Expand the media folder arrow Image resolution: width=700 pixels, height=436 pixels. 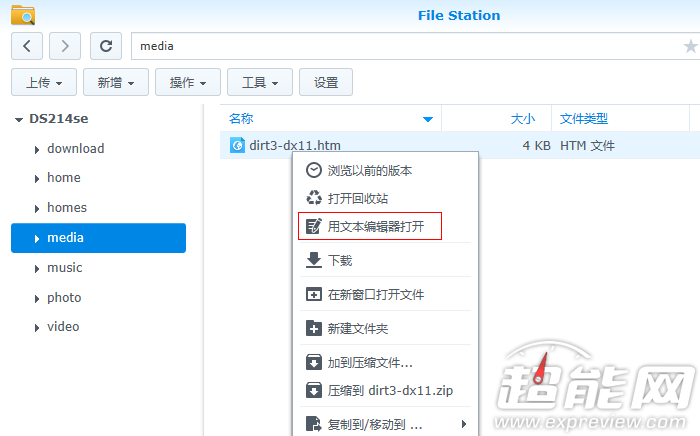[x=37, y=239]
